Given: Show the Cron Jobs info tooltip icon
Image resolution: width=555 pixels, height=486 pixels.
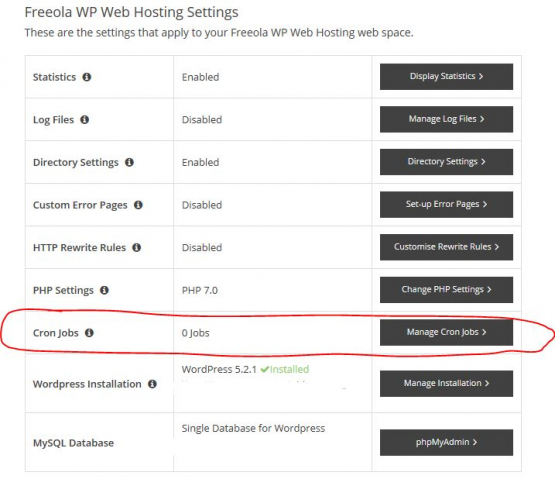Looking at the screenshot, I should tap(89, 332).
